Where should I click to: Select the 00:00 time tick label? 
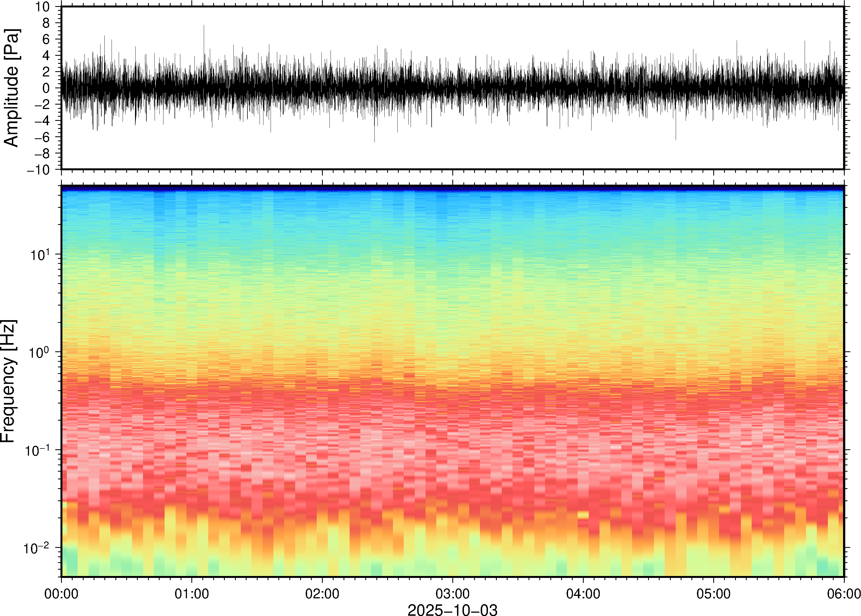(x=62, y=594)
